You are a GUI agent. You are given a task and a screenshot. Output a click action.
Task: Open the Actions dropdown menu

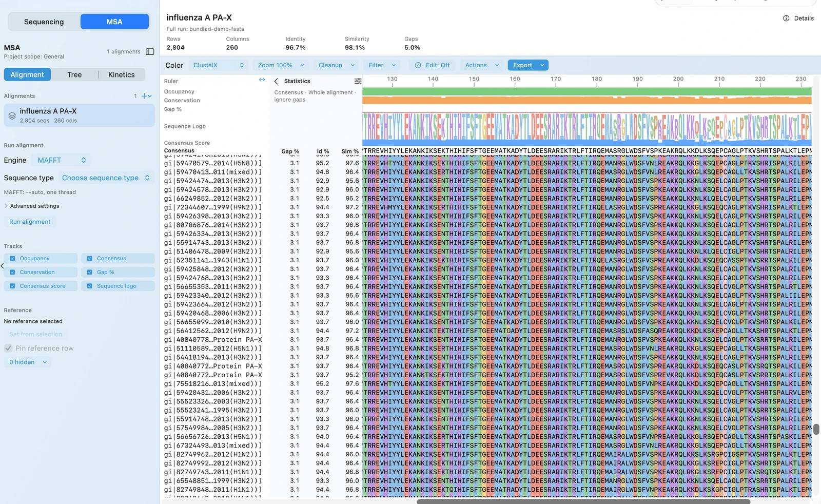click(481, 65)
